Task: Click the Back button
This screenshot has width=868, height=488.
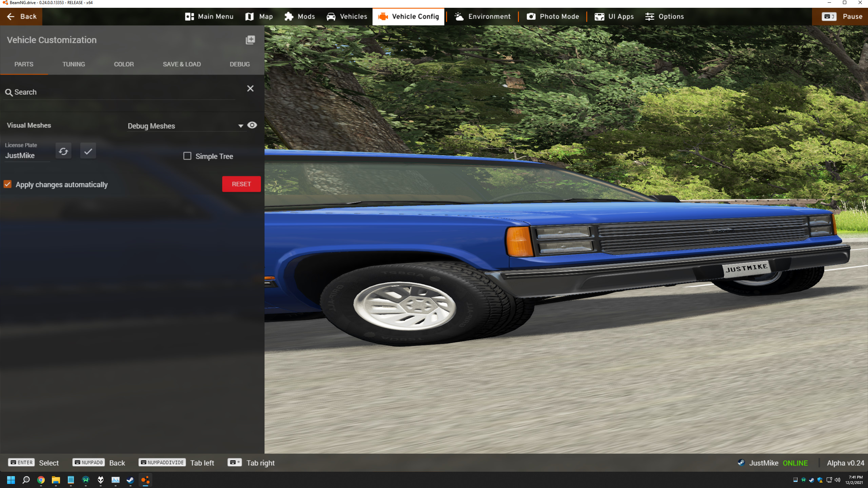Action: coord(21,16)
